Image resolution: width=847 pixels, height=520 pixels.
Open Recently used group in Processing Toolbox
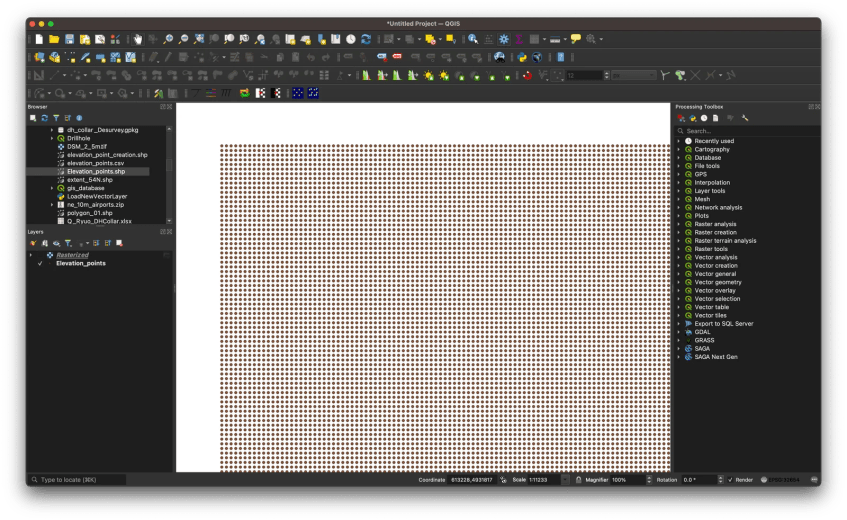pyautogui.click(x=714, y=141)
